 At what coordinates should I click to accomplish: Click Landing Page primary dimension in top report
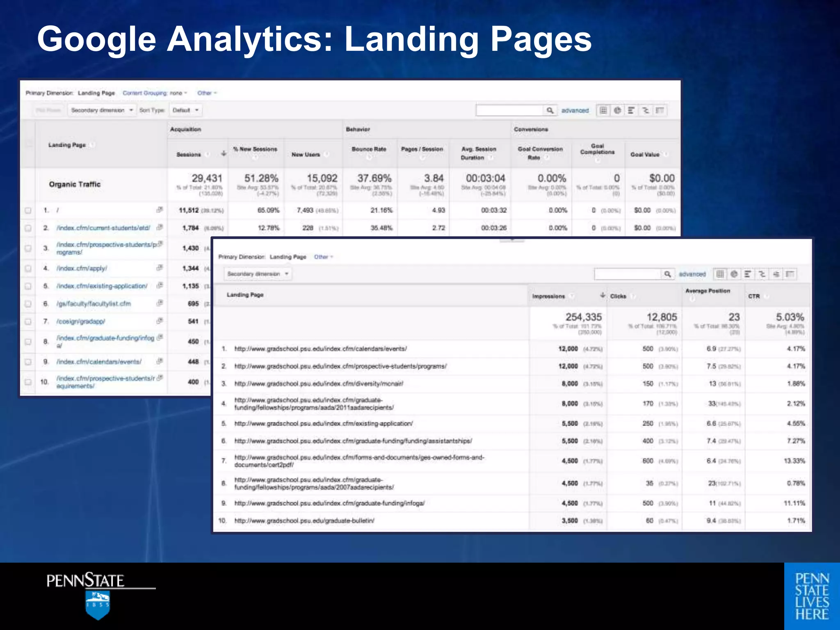(x=96, y=93)
